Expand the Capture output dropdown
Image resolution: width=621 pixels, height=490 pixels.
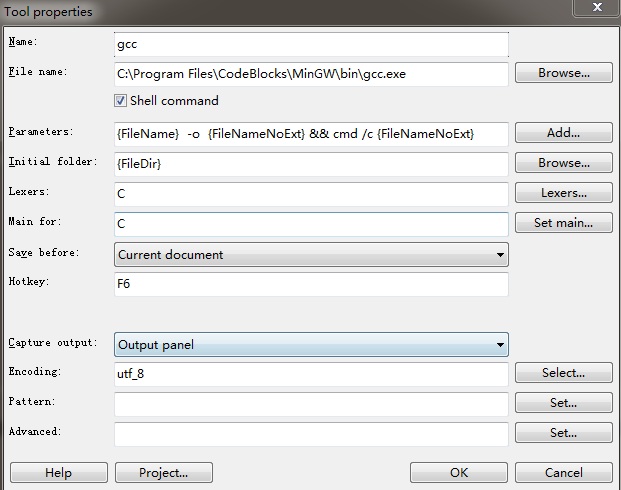[311, 345]
